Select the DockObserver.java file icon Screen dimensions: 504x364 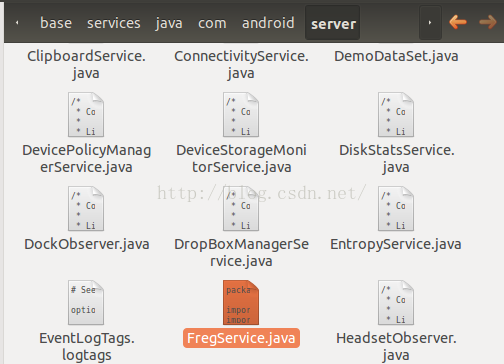pyautogui.click(x=86, y=208)
